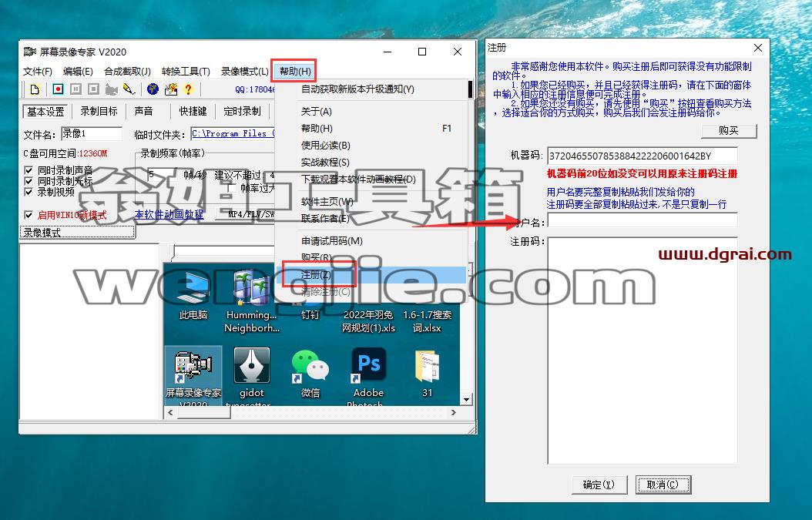Click the 注册码 text area
812x520 pixels.
[643, 351]
